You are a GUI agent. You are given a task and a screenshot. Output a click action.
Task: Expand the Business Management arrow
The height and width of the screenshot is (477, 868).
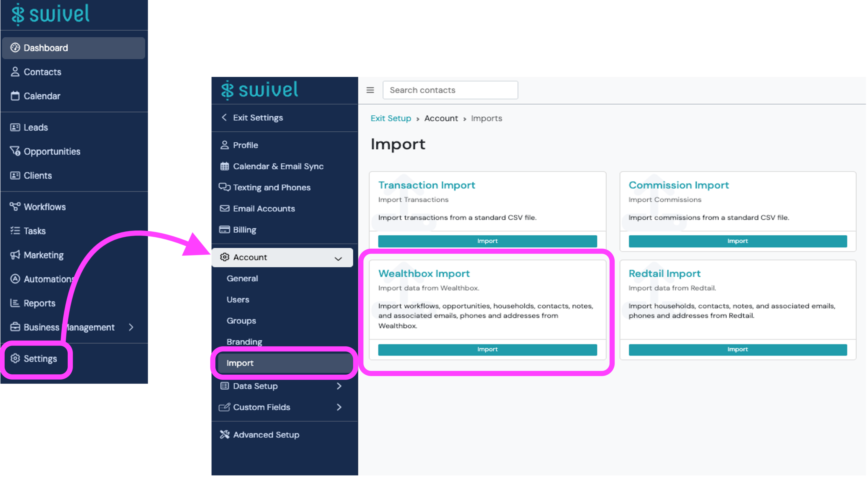tap(131, 327)
